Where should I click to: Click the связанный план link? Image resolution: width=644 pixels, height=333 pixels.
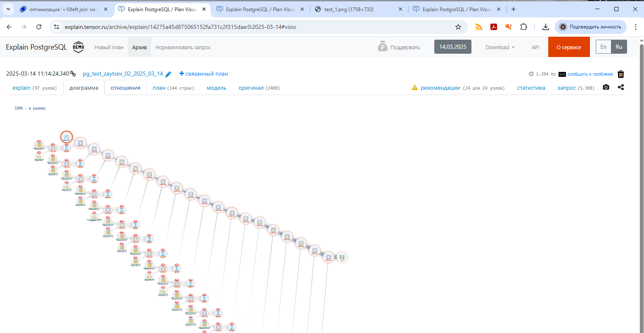click(x=204, y=74)
